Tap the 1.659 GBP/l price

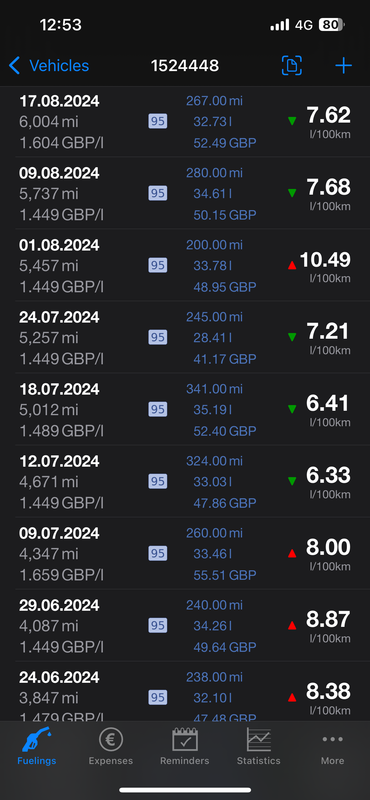(62, 575)
